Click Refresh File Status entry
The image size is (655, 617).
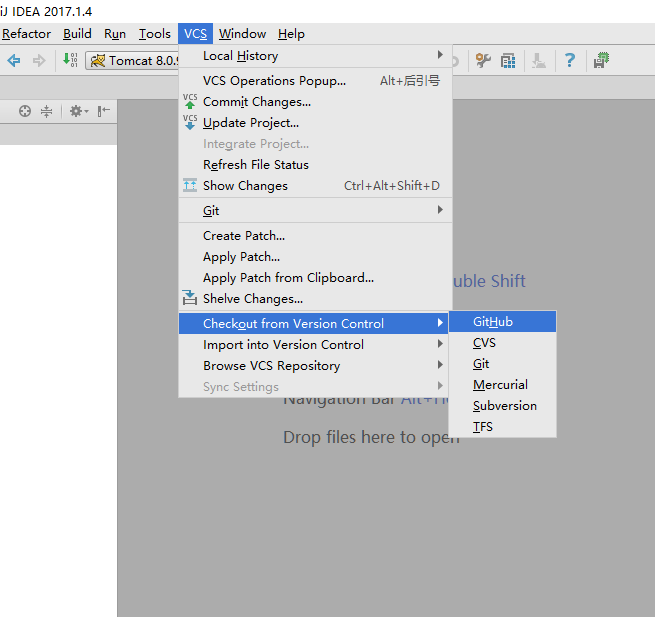(315, 165)
